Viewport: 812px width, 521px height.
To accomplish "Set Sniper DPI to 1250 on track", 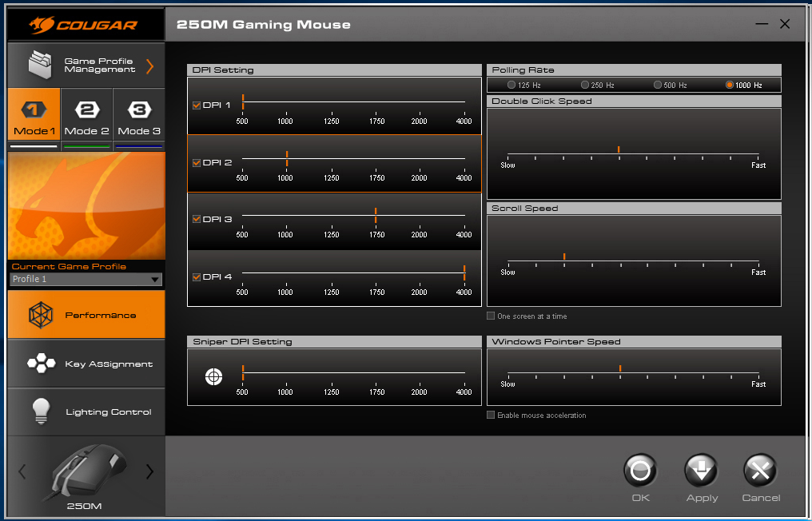I will pyautogui.click(x=332, y=373).
